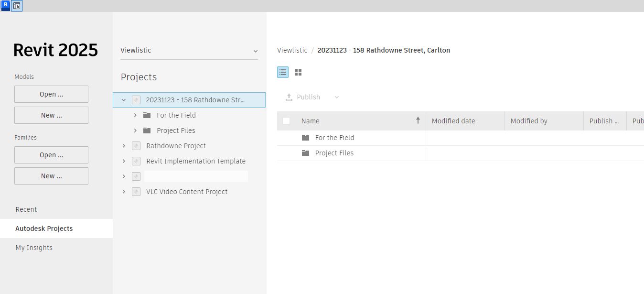Image resolution: width=644 pixels, height=294 pixels.
Task: Select VLC Video Content Project
Action: [x=187, y=192]
